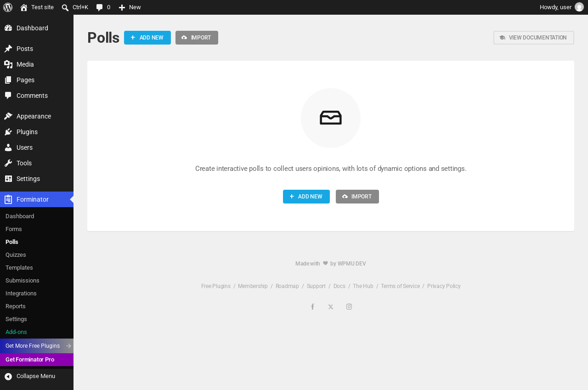
Task: Open Submissions submenu item
Action: 23,281
